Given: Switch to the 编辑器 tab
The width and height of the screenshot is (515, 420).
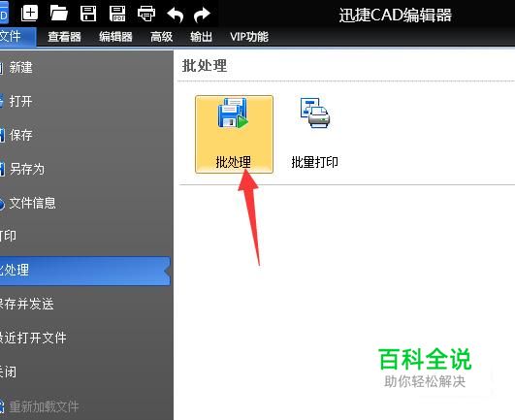Looking at the screenshot, I should [115, 37].
